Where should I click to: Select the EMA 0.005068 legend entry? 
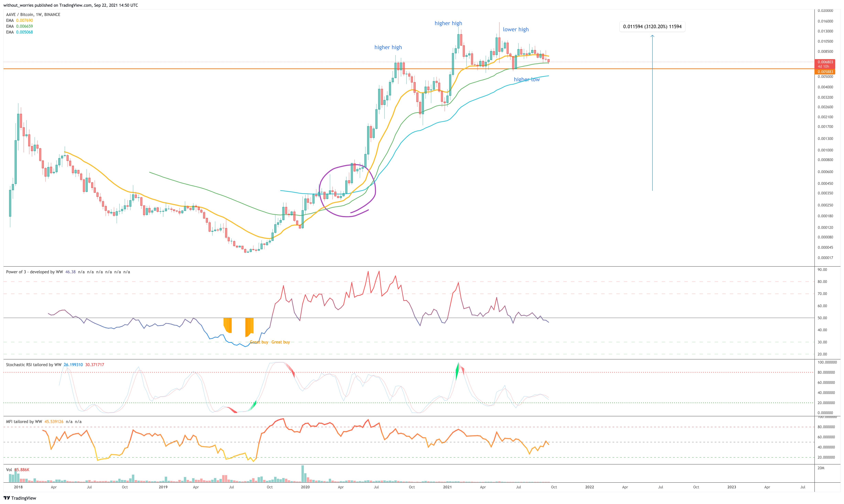(x=19, y=32)
